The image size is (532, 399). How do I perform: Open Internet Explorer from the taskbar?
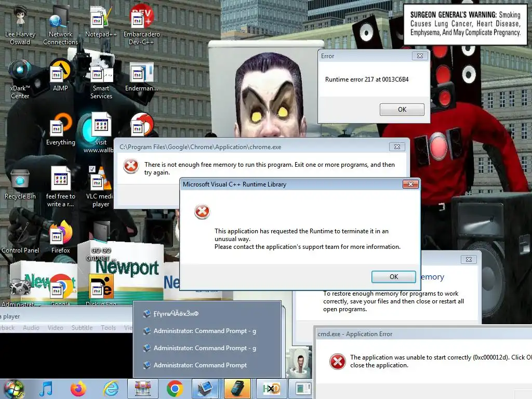coord(111,389)
